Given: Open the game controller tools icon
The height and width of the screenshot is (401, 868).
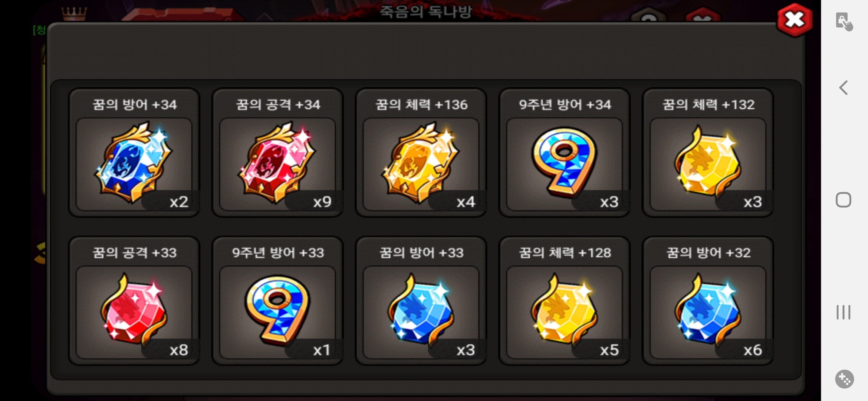Looking at the screenshot, I should [x=844, y=379].
